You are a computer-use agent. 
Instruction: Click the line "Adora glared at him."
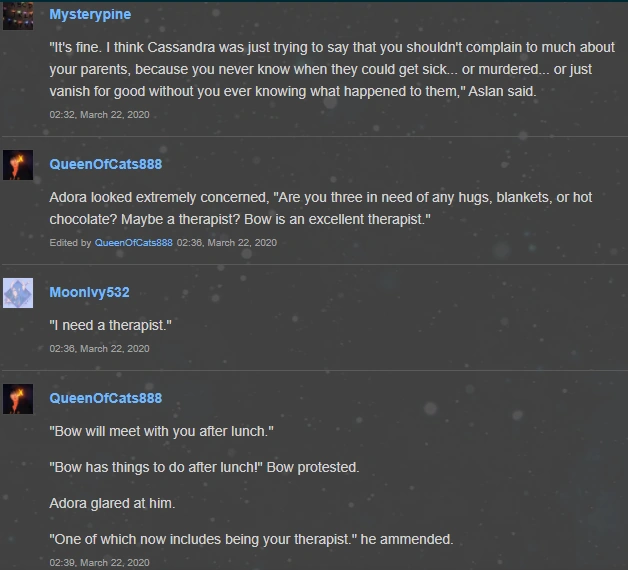click(x=111, y=503)
